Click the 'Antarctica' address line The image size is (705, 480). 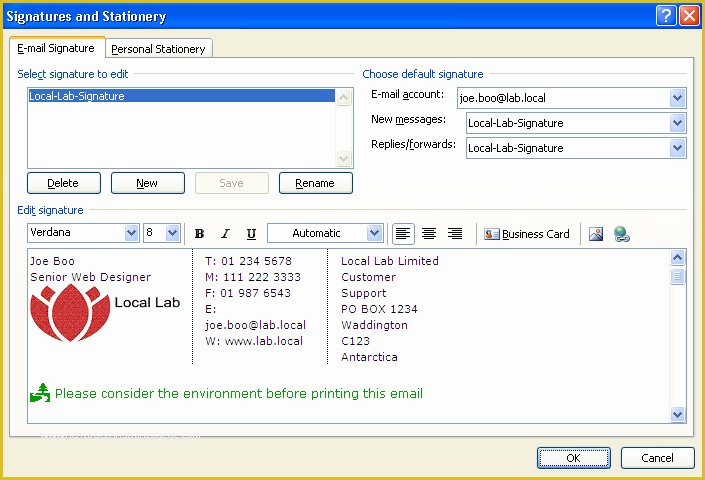(369, 357)
